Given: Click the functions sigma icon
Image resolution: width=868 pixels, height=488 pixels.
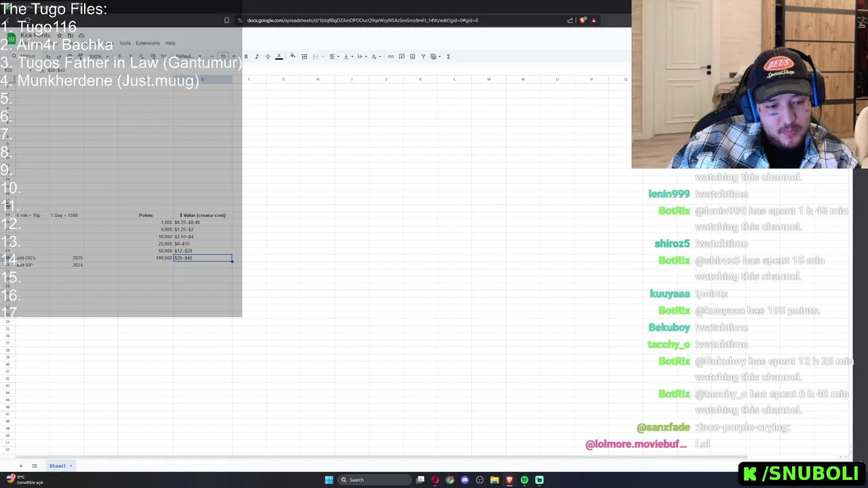Looking at the screenshot, I should point(448,56).
